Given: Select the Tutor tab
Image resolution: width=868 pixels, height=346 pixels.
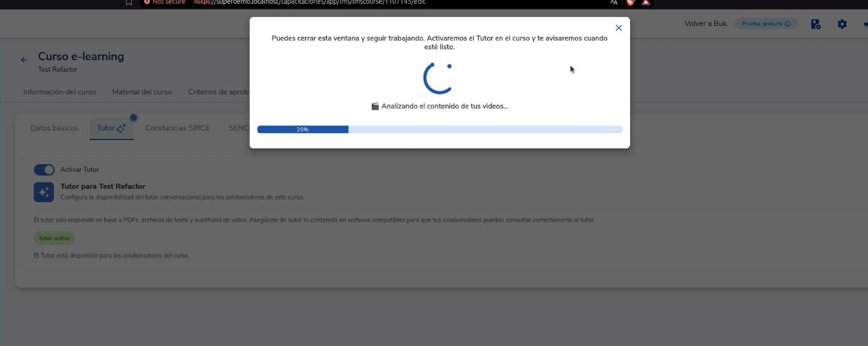Looking at the screenshot, I should [x=112, y=128].
